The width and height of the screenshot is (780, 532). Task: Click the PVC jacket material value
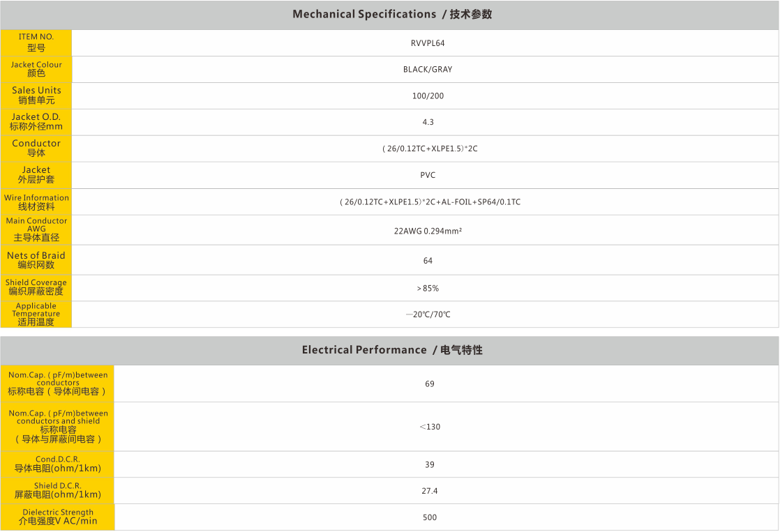(428, 176)
